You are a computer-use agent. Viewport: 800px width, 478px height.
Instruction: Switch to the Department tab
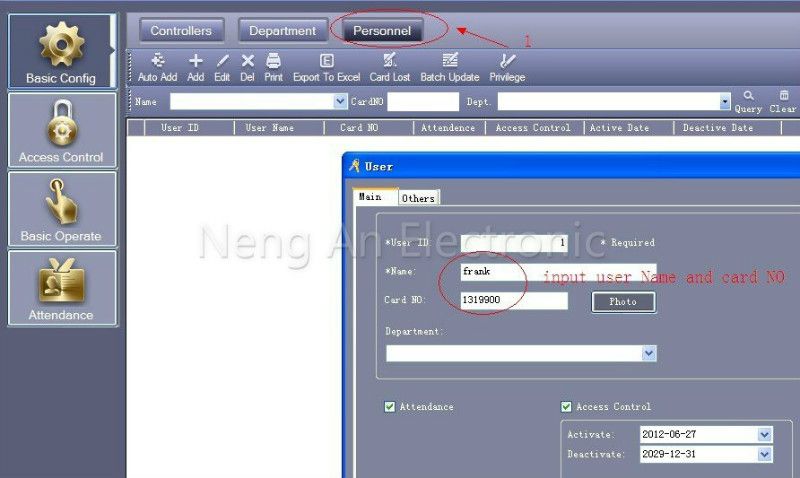click(283, 31)
